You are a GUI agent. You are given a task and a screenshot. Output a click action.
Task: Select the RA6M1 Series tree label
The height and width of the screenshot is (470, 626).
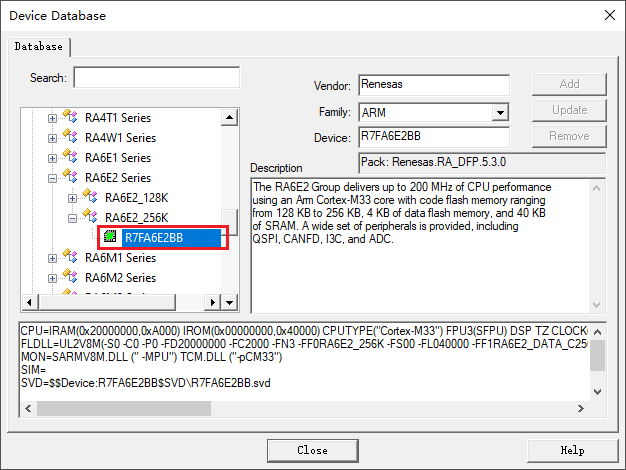[120, 258]
